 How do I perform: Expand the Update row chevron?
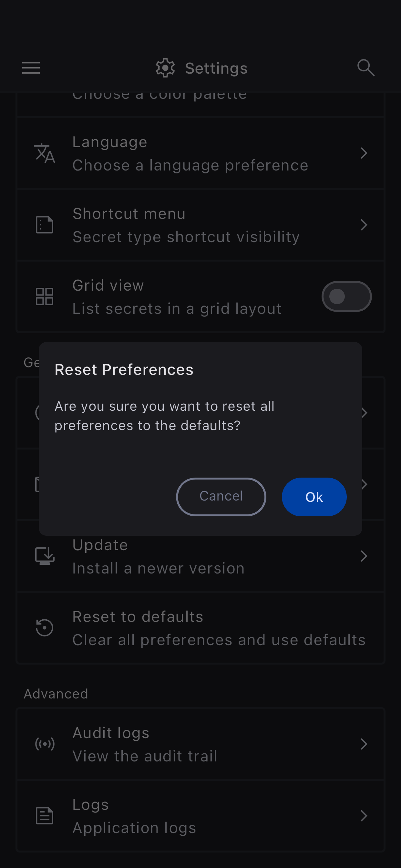pyautogui.click(x=364, y=556)
